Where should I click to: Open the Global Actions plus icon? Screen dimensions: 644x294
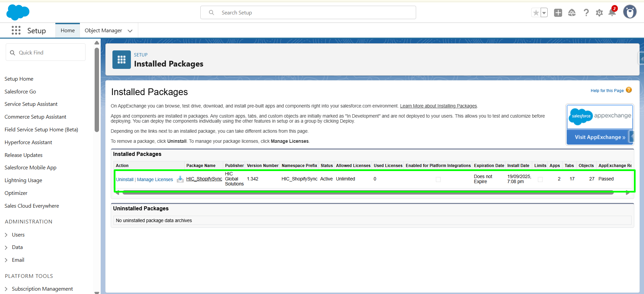click(x=558, y=13)
